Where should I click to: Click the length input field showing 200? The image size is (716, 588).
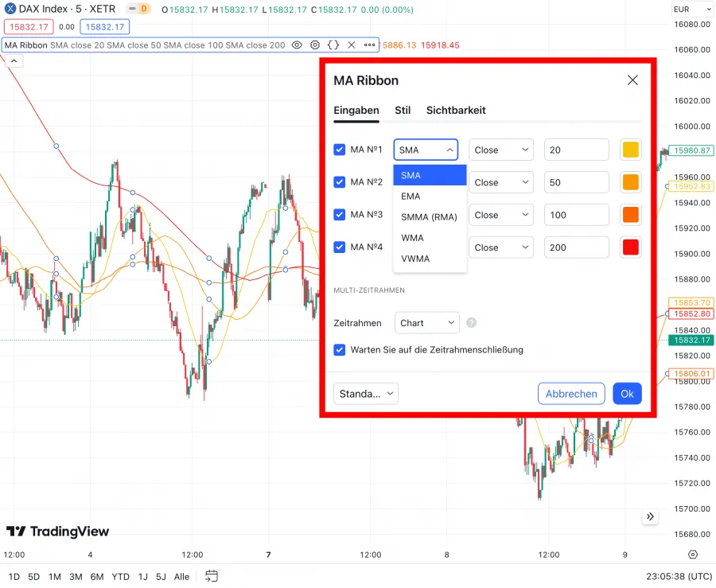pos(576,247)
